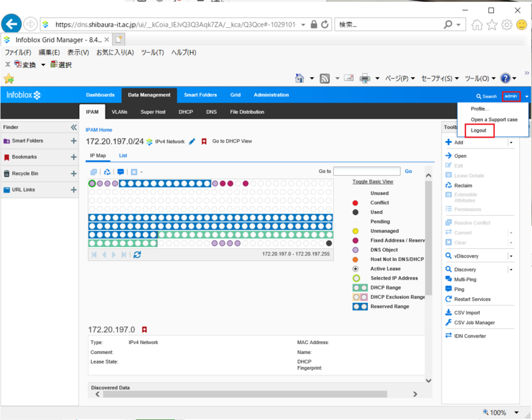Switch to the Smart Folders tab
Screen dimensions: 532x420
coord(200,95)
